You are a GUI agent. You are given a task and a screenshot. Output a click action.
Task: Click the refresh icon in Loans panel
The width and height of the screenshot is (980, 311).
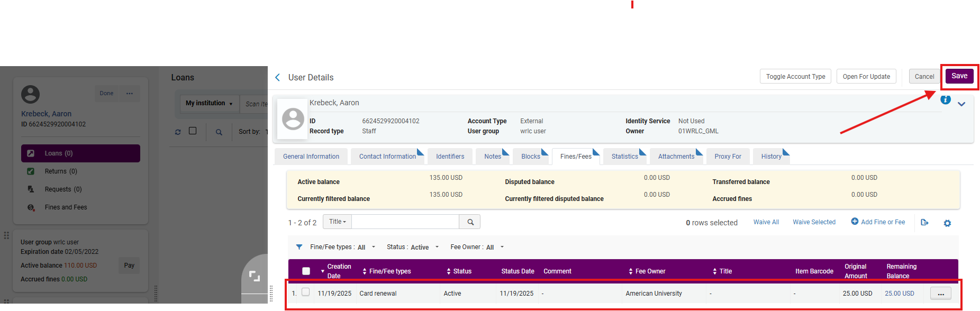(x=178, y=132)
